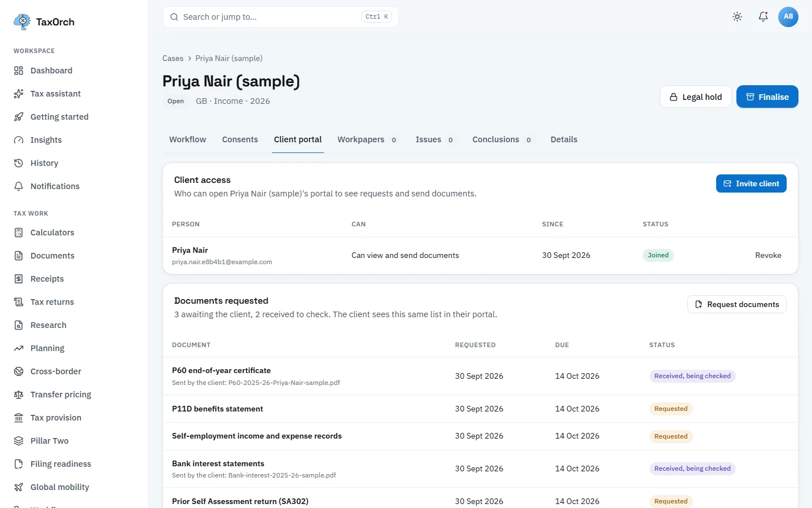Select the P11D benefits statement row
This screenshot has height=508, width=812.
[480, 409]
